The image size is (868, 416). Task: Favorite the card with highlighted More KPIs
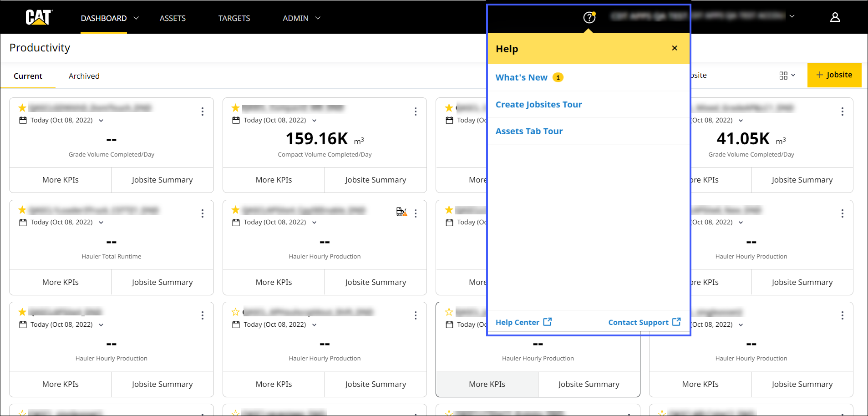click(x=449, y=312)
